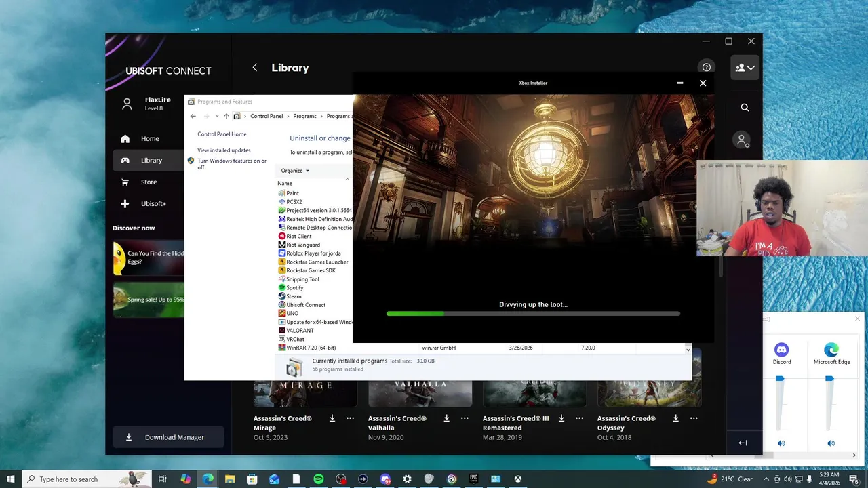Open the recent locations dropdown arrow
Screen dimensions: 868x488
pos(217,117)
